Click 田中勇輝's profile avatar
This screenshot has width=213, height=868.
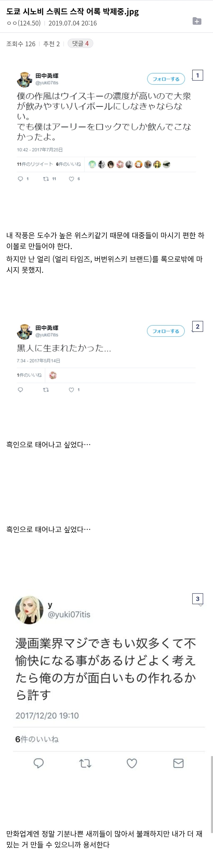tap(24, 78)
